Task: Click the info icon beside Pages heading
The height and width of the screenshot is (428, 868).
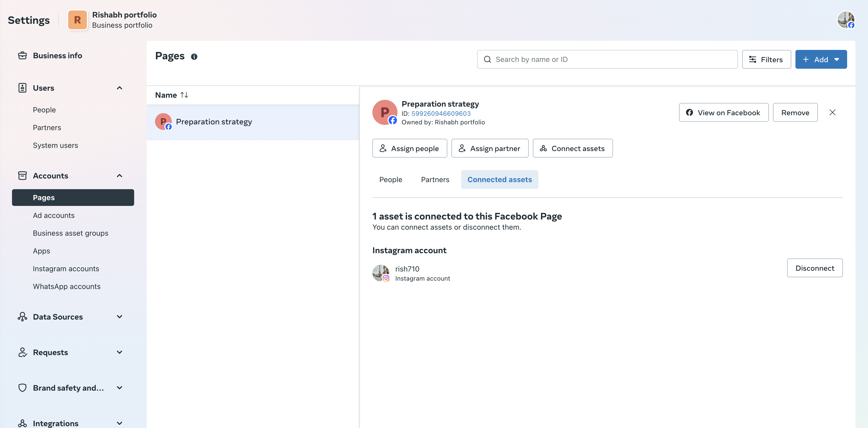Action: [x=194, y=57]
